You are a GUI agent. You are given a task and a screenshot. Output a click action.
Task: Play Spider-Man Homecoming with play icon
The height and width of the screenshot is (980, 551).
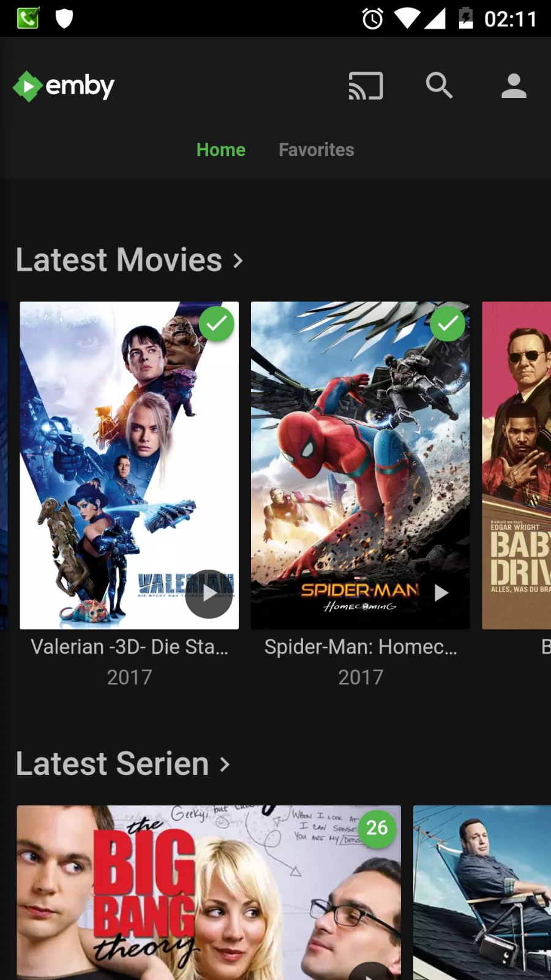441,593
